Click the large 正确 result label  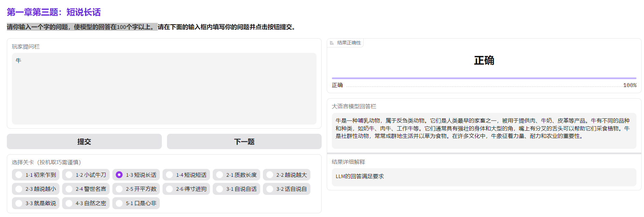tap(484, 60)
